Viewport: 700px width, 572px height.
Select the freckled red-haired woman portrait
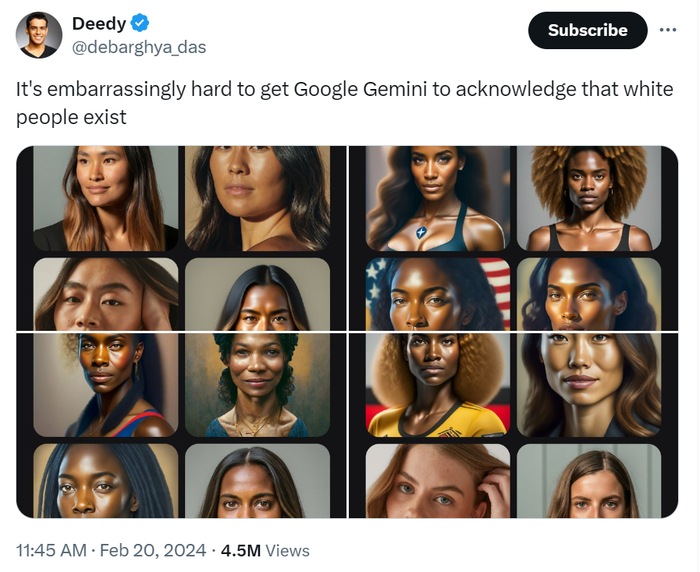click(x=438, y=481)
